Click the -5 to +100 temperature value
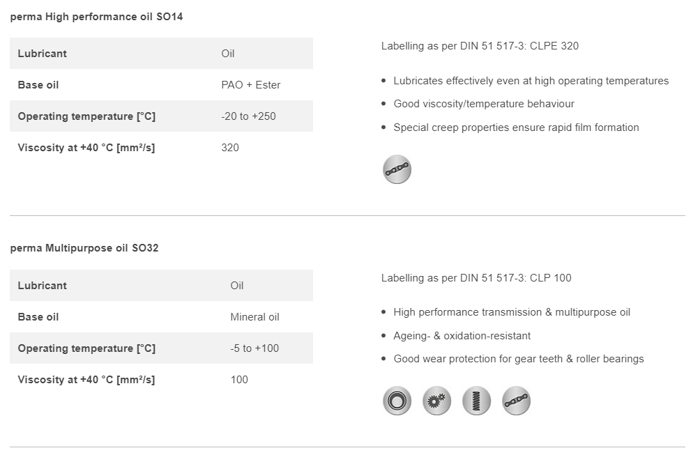 (254, 348)
